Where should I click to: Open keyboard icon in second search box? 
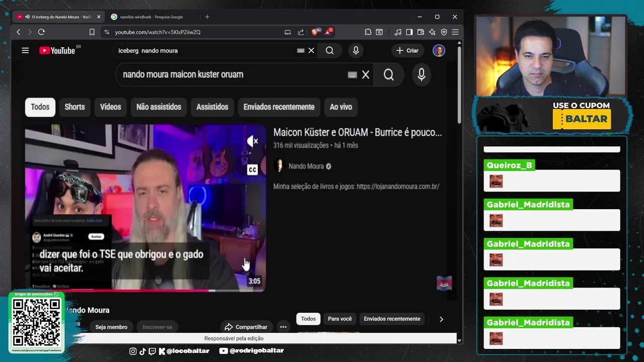tap(352, 74)
